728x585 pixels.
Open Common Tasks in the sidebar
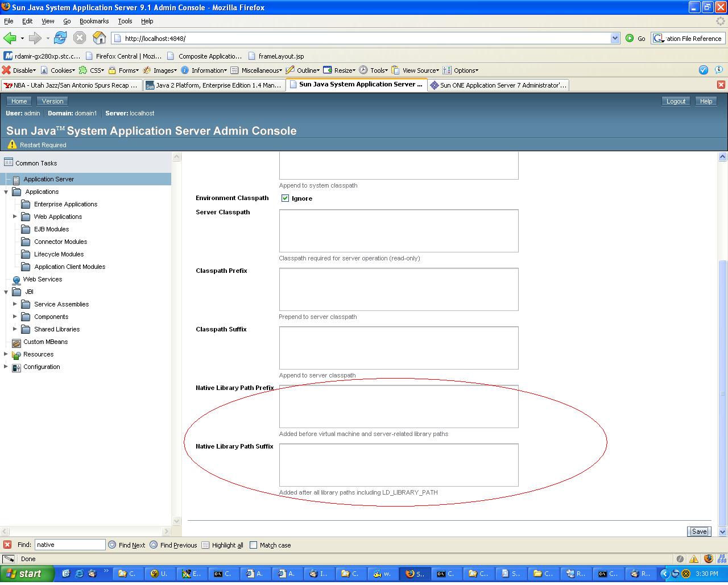(x=36, y=163)
